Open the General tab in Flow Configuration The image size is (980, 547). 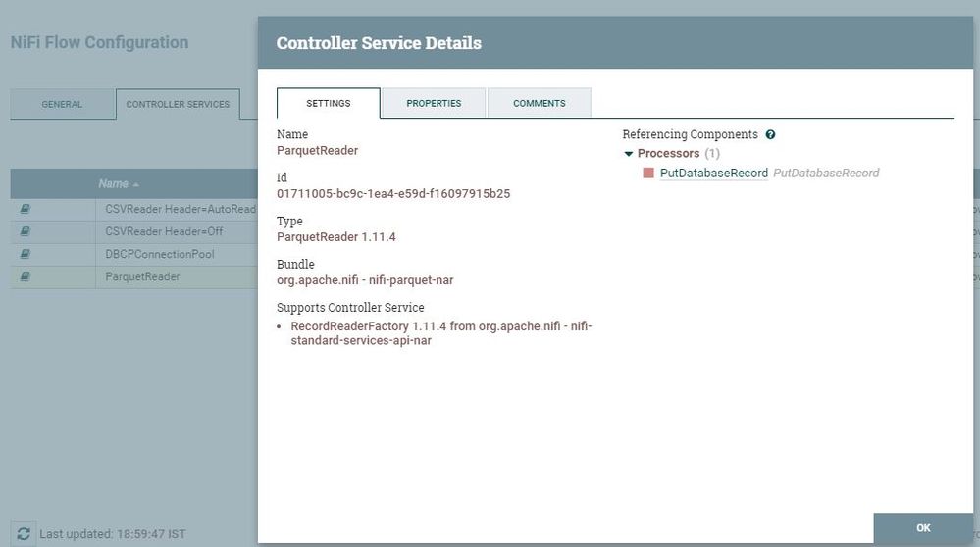coord(62,104)
